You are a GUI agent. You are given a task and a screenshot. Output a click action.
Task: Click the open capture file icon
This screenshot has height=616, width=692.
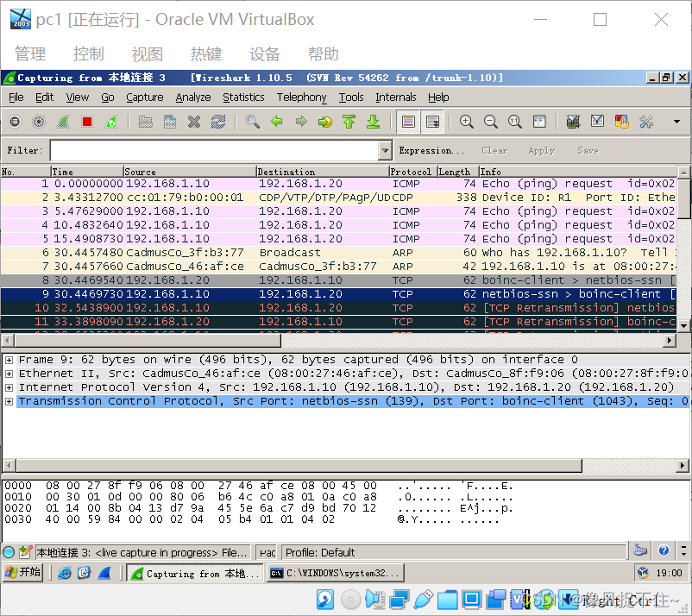(x=146, y=122)
